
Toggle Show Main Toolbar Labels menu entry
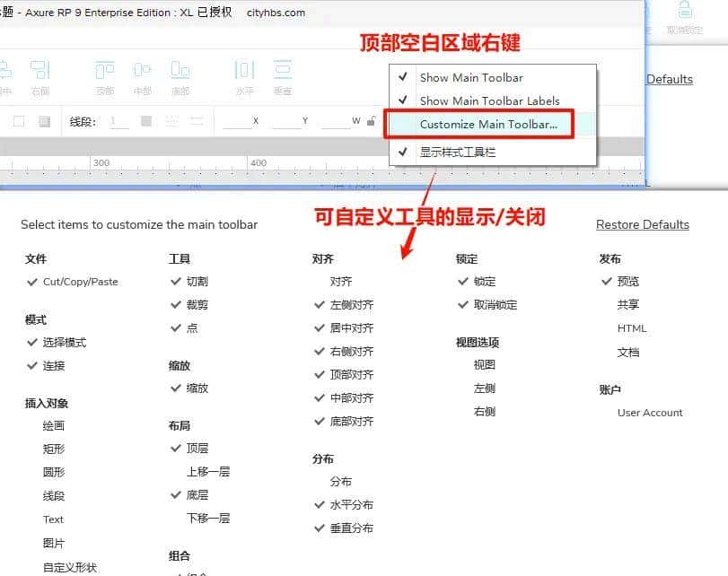click(x=489, y=101)
